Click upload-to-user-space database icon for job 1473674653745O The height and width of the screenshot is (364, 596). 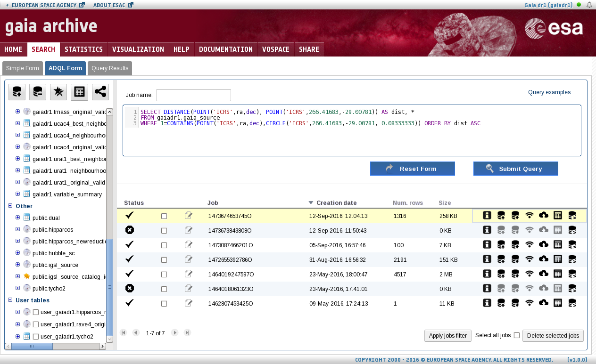coord(501,215)
